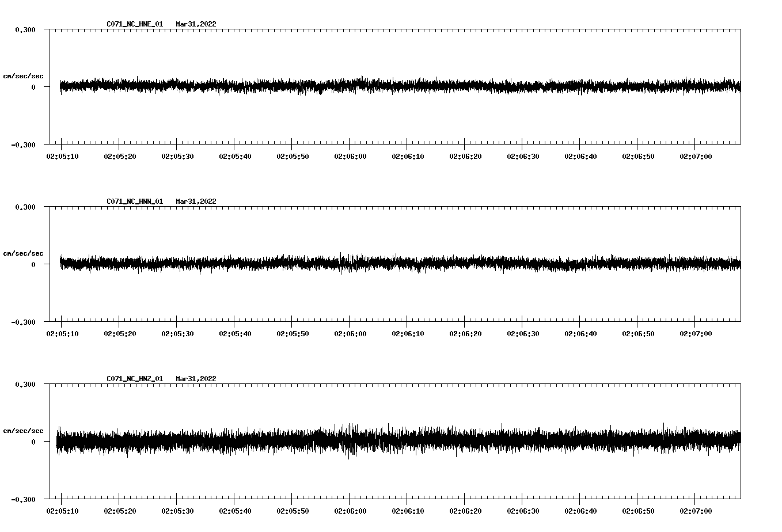Click 02:05:40 time label under the HNN plot
The width and height of the screenshot is (782, 532).
(235, 334)
